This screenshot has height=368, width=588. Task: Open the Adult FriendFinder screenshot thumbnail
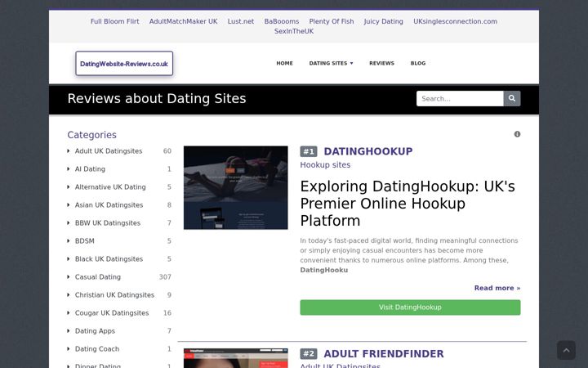(x=236, y=358)
